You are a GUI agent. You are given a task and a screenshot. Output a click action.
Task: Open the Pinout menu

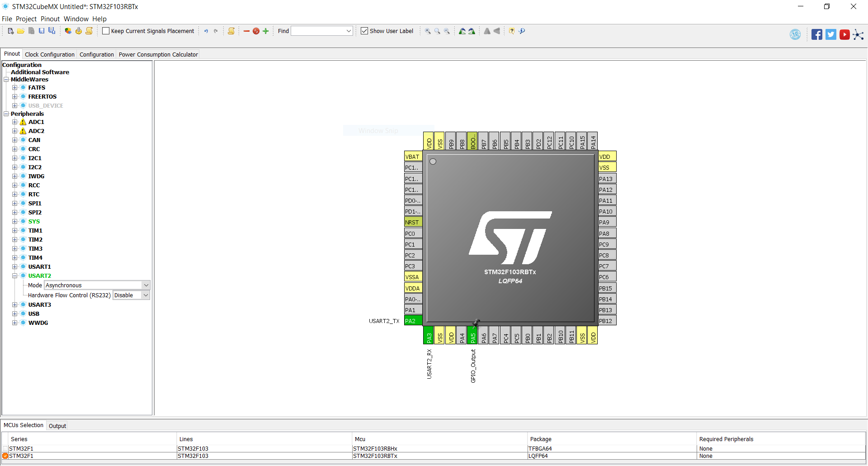50,19
